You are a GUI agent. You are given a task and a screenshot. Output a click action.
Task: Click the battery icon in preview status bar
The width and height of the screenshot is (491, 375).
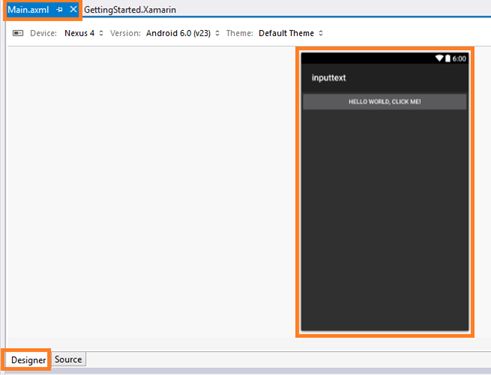click(x=448, y=58)
